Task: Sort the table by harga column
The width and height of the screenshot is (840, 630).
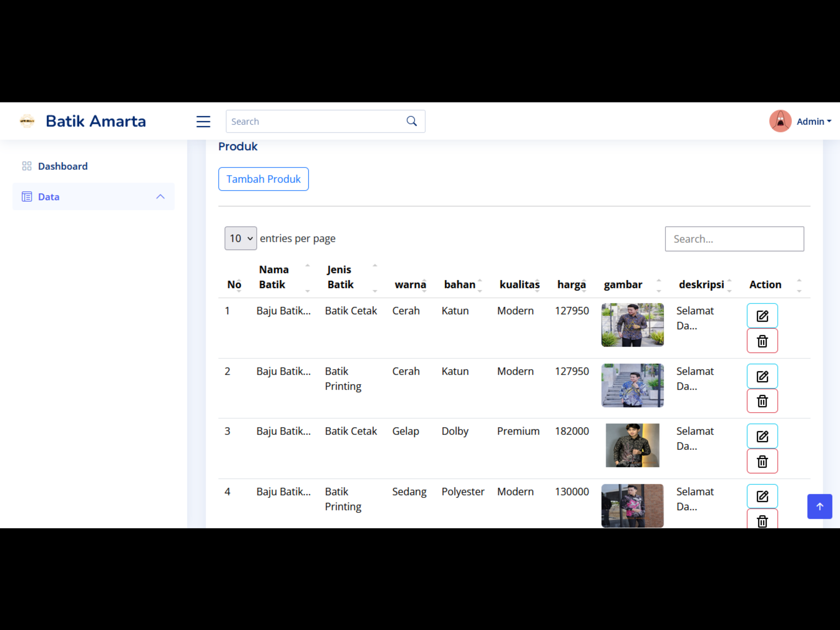Action: pos(571,285)
